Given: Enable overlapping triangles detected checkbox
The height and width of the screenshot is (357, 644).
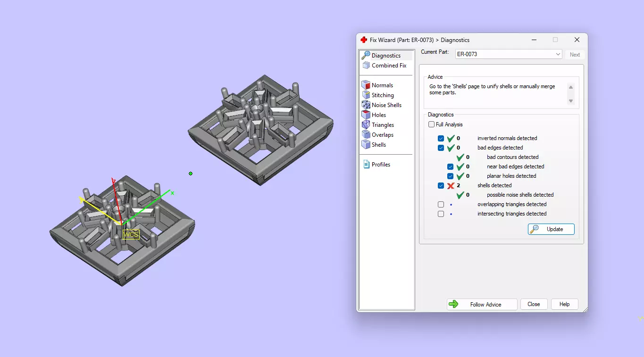Looking at the screenshot, I should pos(441,204).
